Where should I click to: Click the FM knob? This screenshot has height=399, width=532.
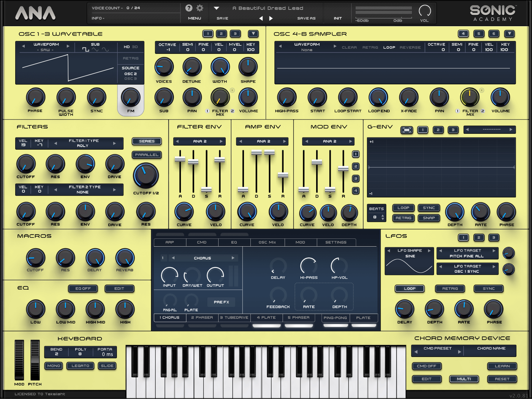point(130,97)
